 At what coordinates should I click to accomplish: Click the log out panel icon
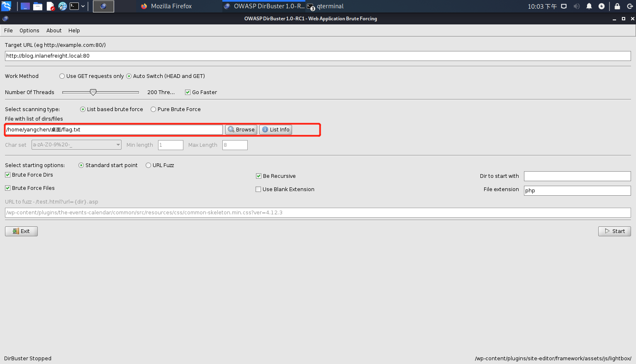(630, 6)
